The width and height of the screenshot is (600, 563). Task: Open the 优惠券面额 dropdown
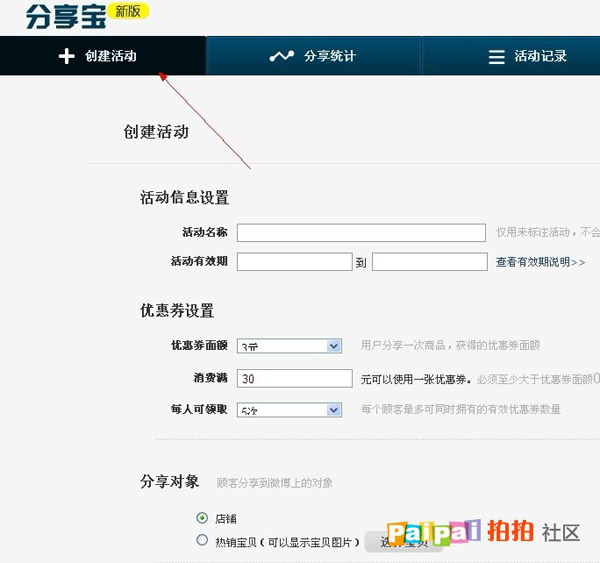point(290,346)
